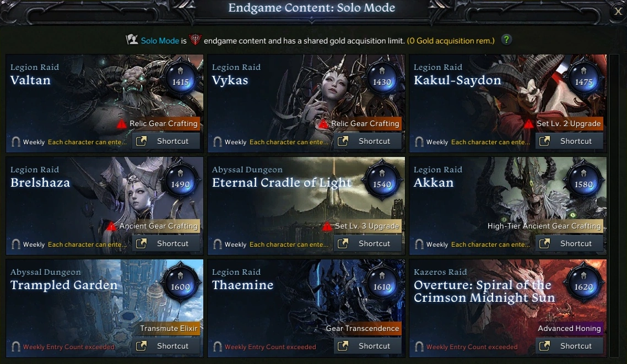Click the vertical scrollbar on the right edge
Screen dimensions: 627x364
click(614, 206)
